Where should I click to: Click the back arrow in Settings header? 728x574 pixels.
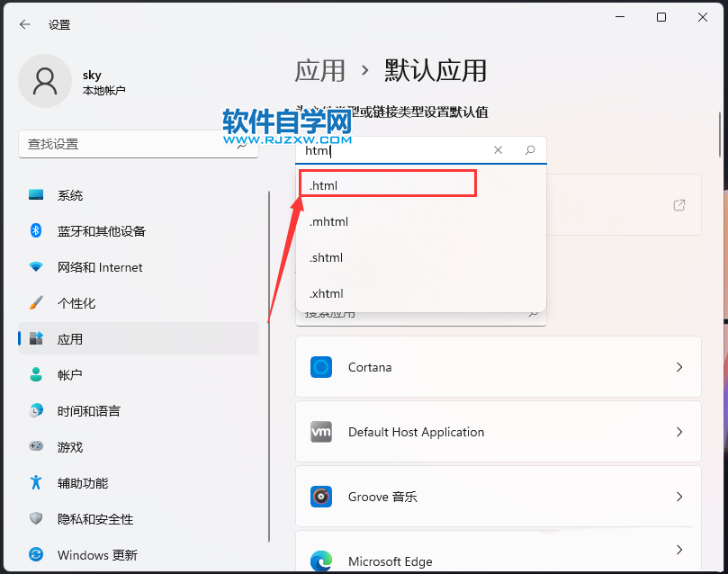tap(25, 24)
